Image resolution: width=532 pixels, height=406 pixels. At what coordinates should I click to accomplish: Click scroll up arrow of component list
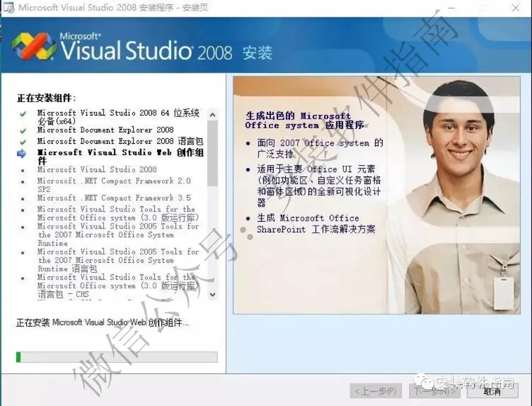(x=213, y=115)
